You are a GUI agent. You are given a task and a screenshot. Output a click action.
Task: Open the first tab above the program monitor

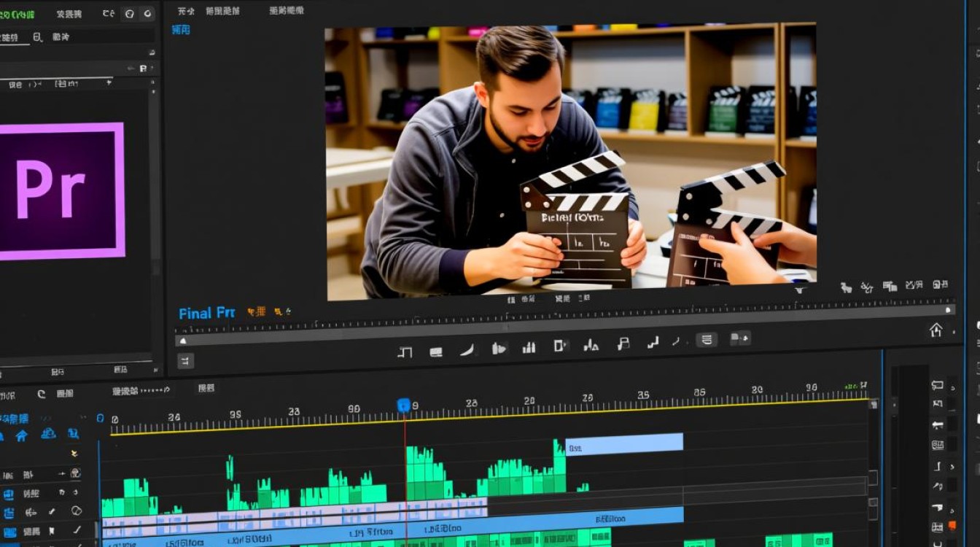pyautogui.click(x=187, y=11)
